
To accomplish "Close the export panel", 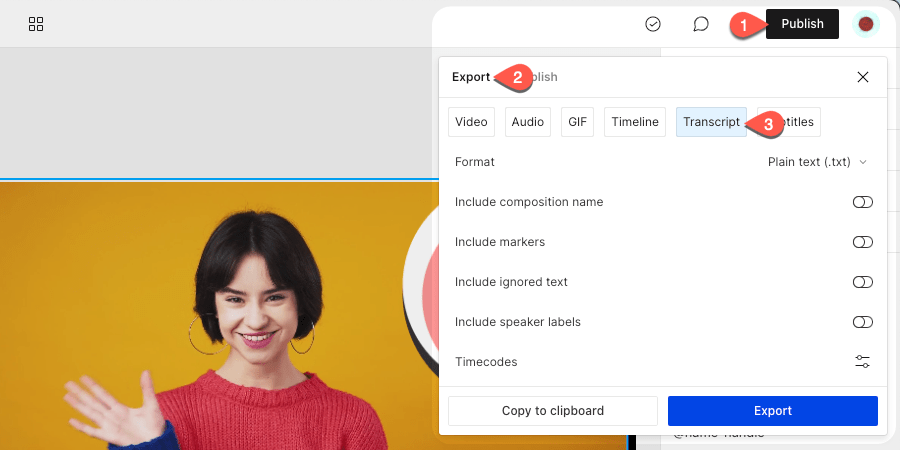I will 862,77.
